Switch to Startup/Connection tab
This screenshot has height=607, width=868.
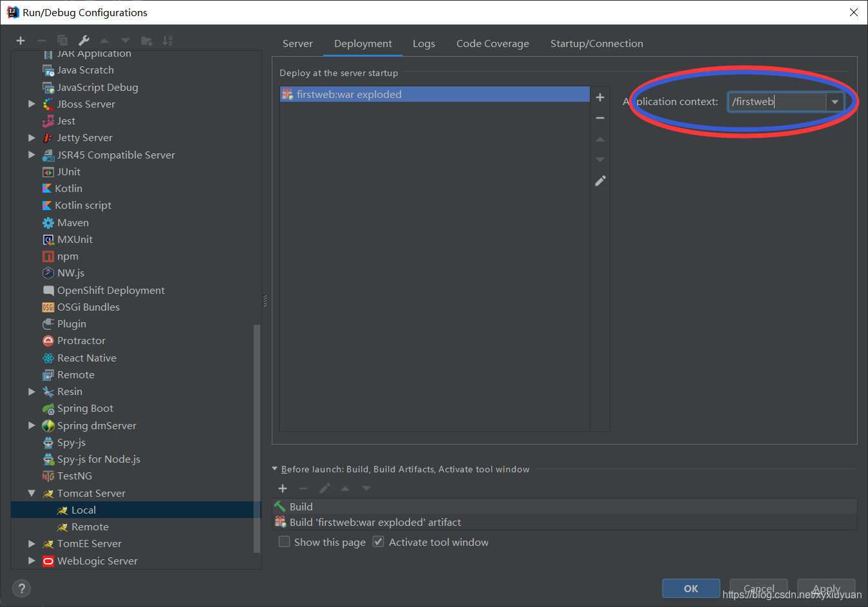coord(597,44)
